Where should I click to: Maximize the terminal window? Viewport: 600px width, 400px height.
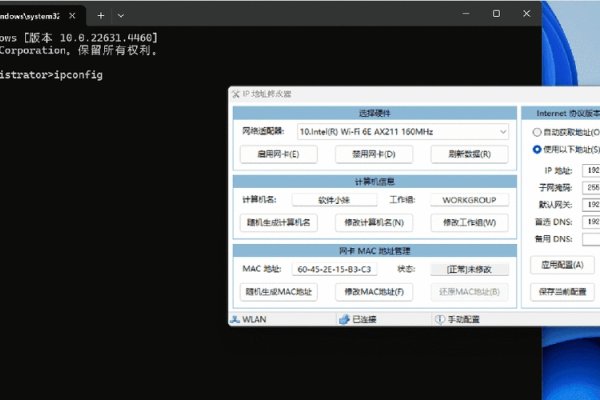pyautogui.click(x=496, y=14)
